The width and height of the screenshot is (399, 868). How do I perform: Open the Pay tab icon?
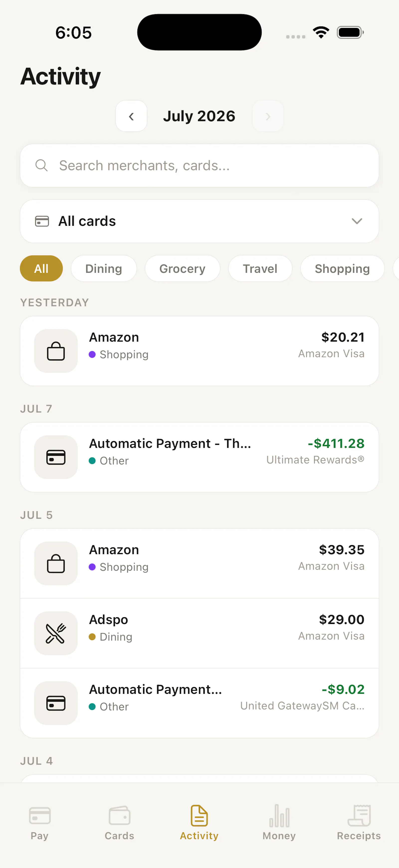40,815
